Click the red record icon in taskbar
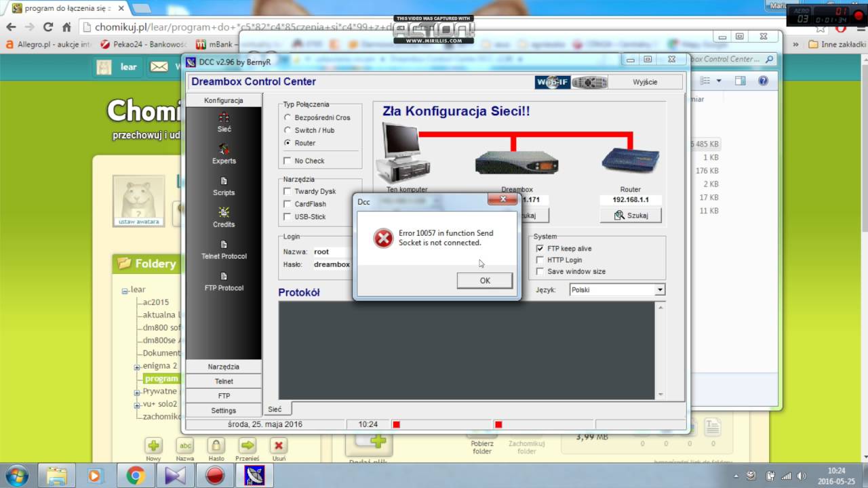This screenshot has width=868, height=488. point(215,475)
